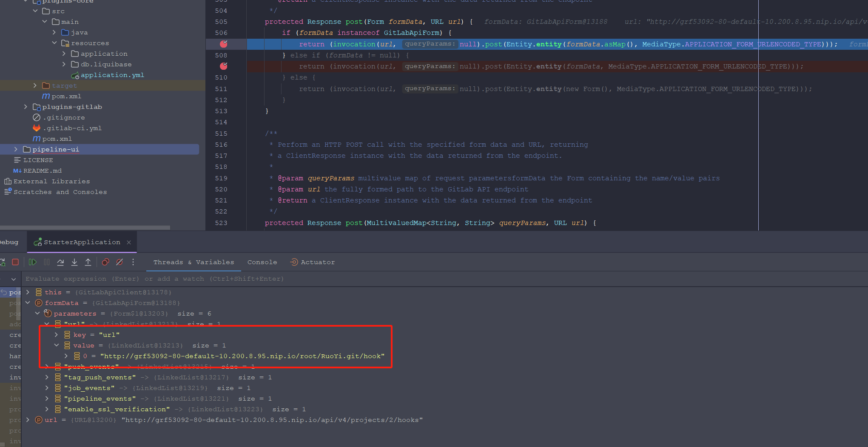The width and height of the screenshot is (868, 447).
Task: Expand the url variable node
Action: (x=28, y=420)
